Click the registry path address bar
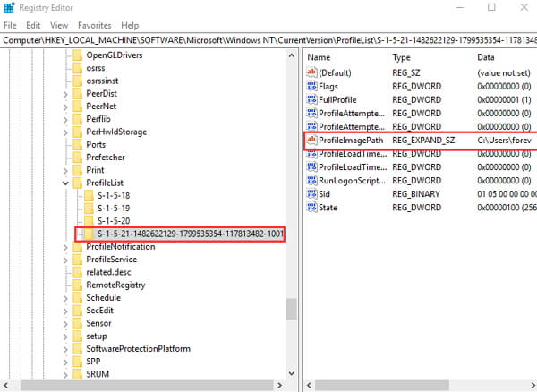This screenshot has width=537, height=392. (x=268, y=40)
